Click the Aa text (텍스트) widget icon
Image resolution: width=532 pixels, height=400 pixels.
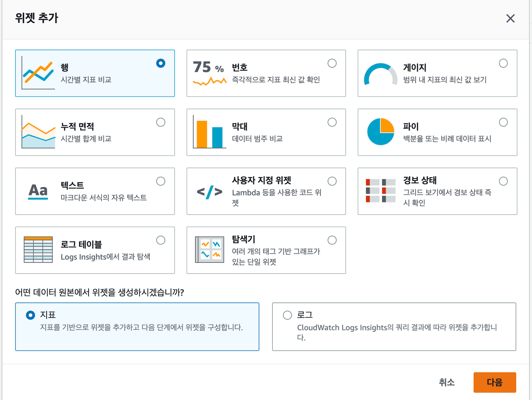tap(38, 191)
